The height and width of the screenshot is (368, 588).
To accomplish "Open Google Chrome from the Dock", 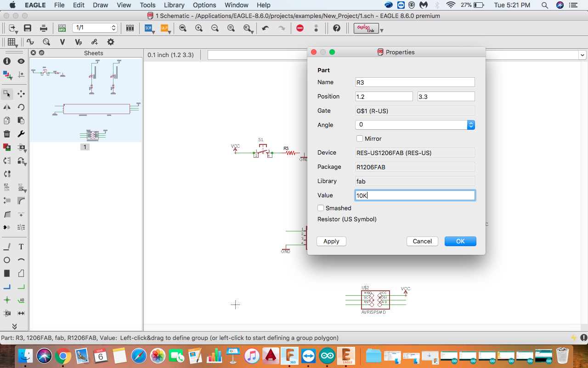I will [x=63, y=356].
